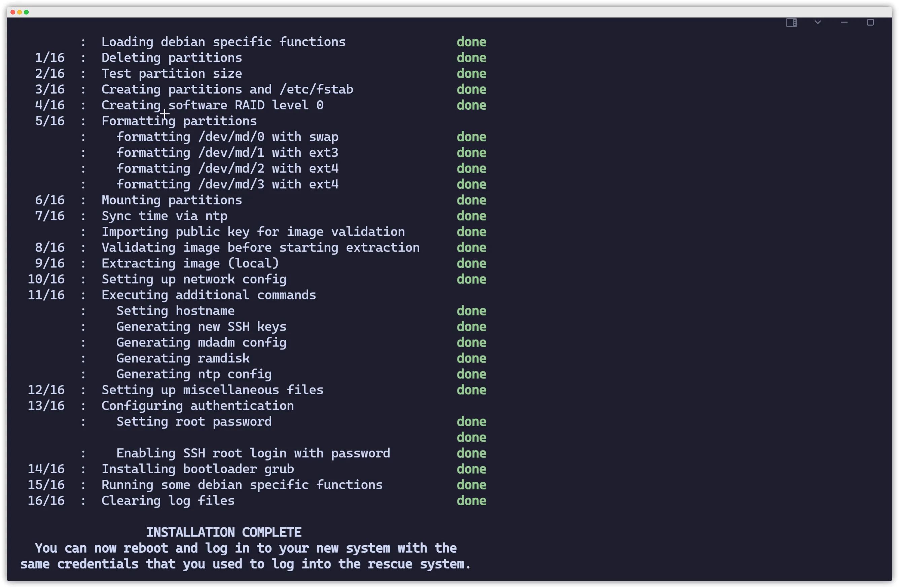Screen dimensions: 899x588
Task: Click the green fullscreen window button
Action: [27, 12]
